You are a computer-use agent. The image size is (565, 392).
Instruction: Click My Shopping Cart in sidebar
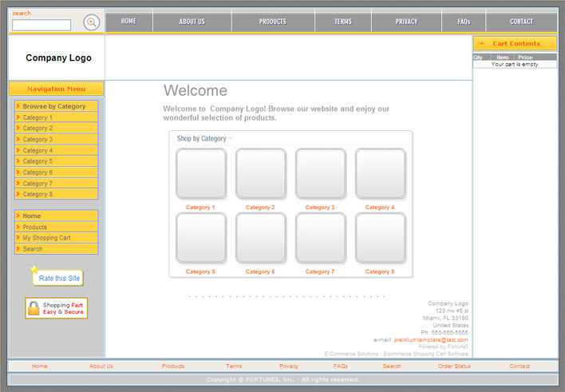coord(56,238)
